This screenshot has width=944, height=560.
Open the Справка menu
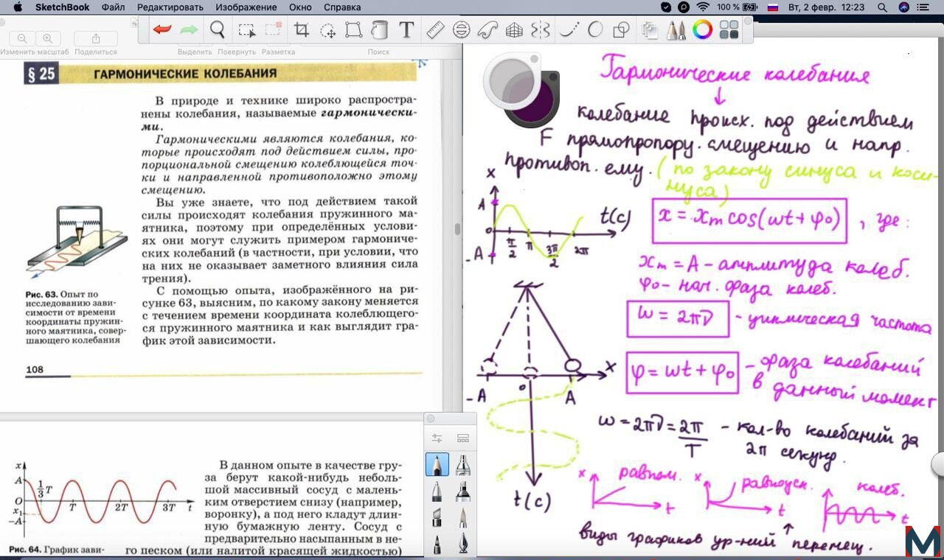pyautogui.click(x=342, y=7)
